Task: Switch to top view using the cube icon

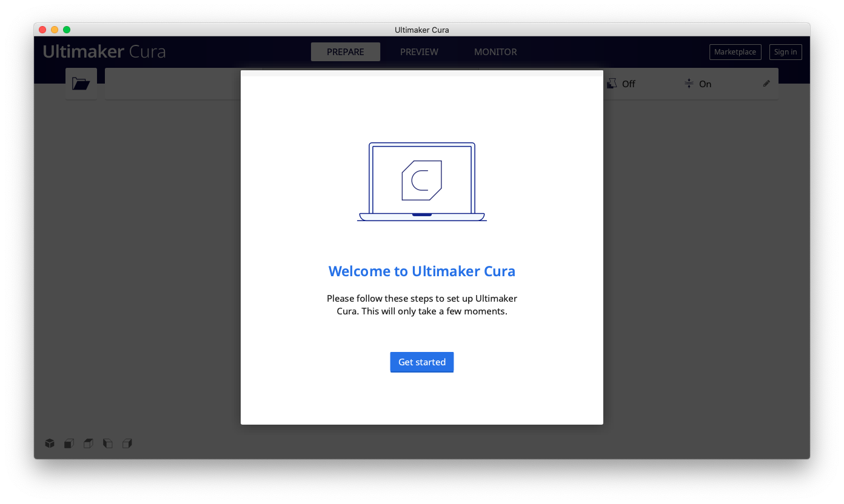Action: coord(88,443)
